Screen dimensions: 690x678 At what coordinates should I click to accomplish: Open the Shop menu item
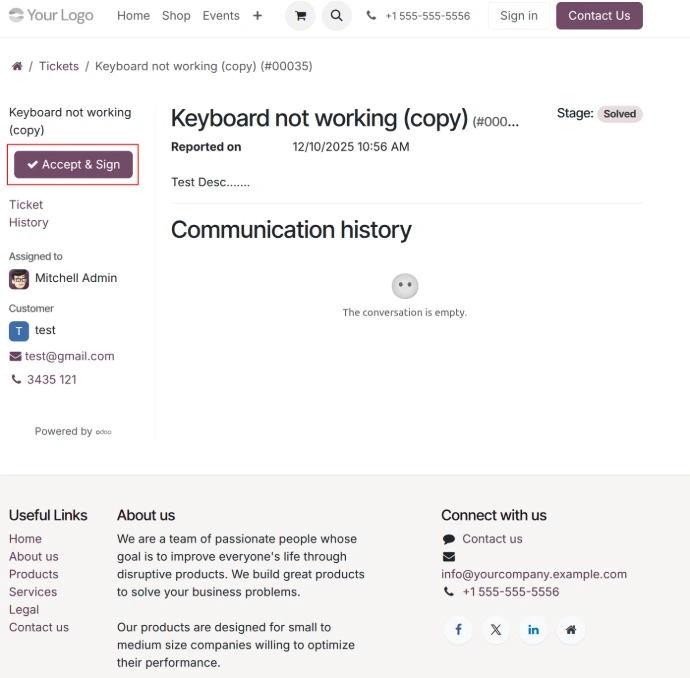point(176,16)
